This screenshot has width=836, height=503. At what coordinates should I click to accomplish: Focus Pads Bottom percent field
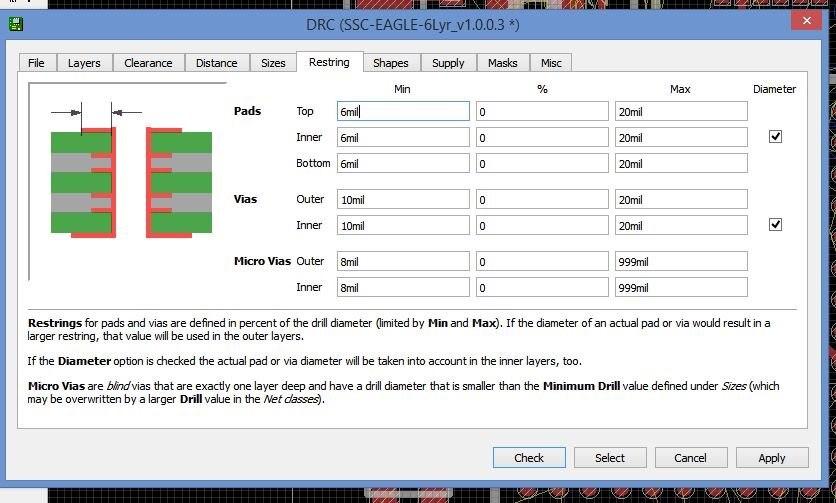pyautogui.click(x=542, y=163)
